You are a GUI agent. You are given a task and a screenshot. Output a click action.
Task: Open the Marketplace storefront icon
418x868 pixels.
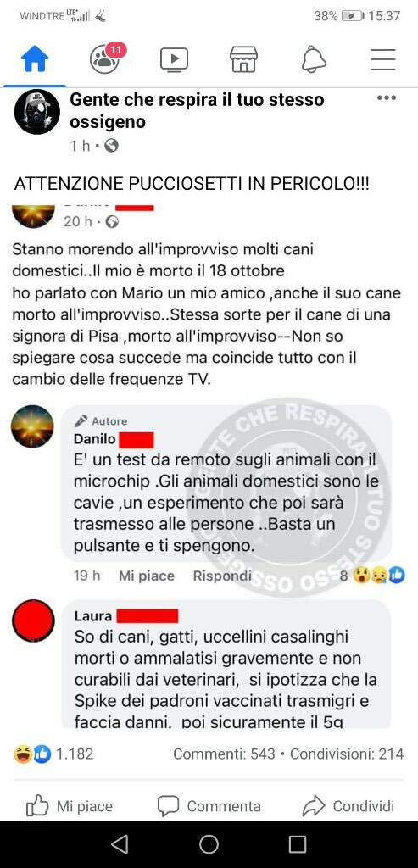pyautogui.click(x=243, y=59)
